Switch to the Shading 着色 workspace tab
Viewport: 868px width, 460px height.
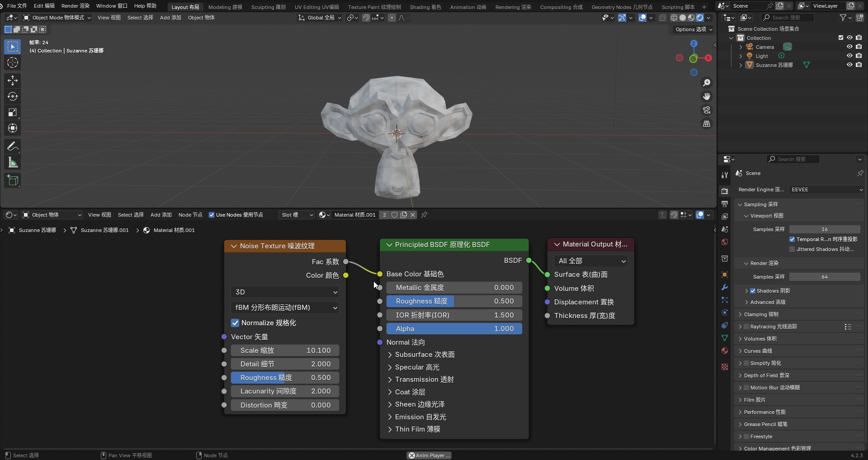[x=425, y=7]
